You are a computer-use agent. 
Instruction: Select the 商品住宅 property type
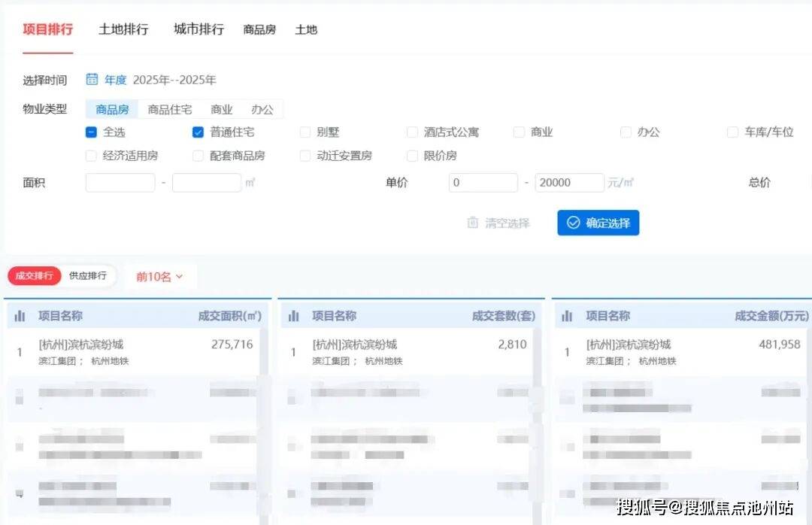point(169,110)
